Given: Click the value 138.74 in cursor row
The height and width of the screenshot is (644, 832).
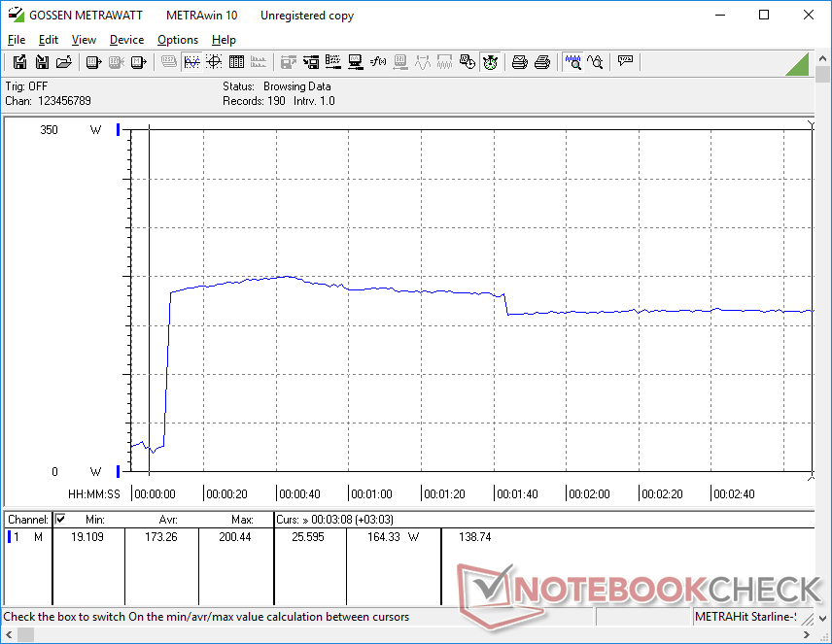Looking at the screenshot, I should click(x=475, y=537).
